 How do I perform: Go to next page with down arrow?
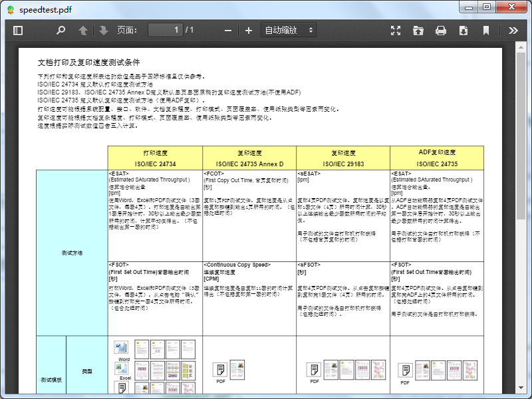[104, 31]
